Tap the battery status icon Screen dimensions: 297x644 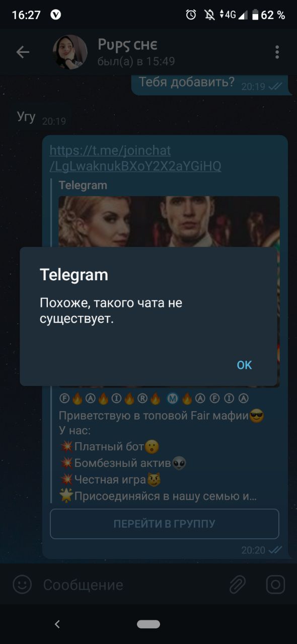(255, 15)
